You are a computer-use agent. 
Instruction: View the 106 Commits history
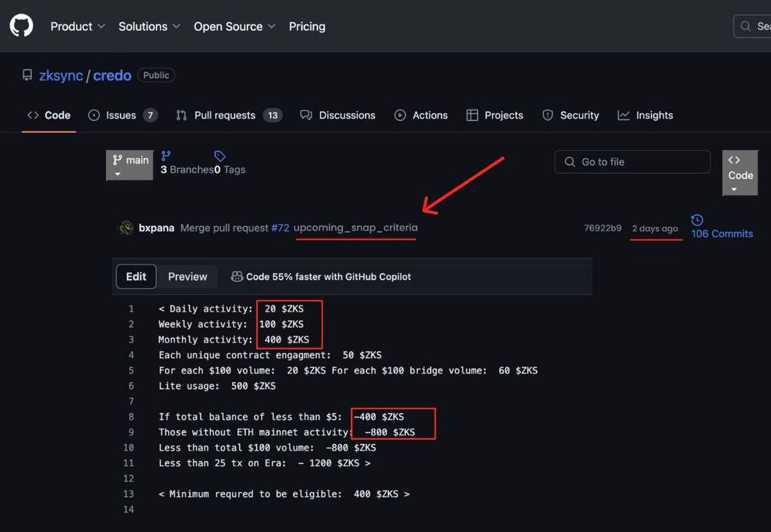pos(722,234)
